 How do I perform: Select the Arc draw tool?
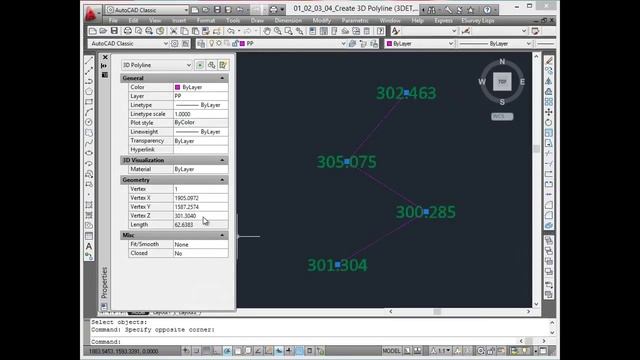coord(89,112)
